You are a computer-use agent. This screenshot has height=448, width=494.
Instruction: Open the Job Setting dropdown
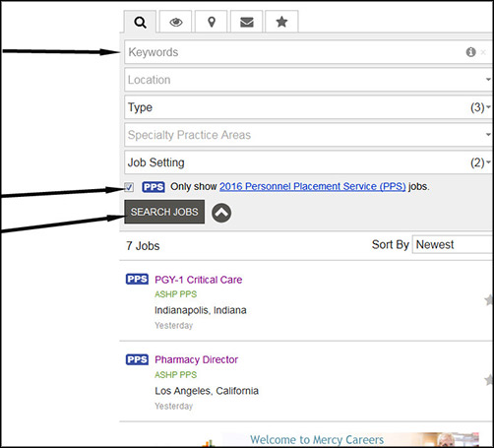click(x=308, y=162)
